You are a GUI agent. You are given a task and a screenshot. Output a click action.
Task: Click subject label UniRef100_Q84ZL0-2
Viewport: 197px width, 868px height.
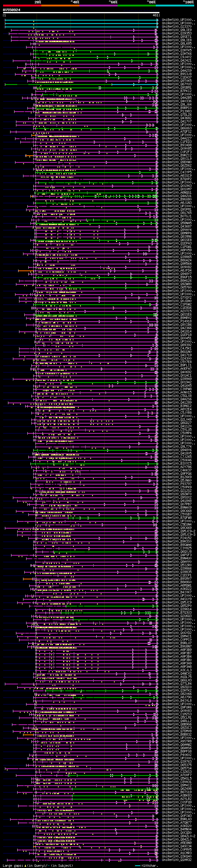coord(179,836)
